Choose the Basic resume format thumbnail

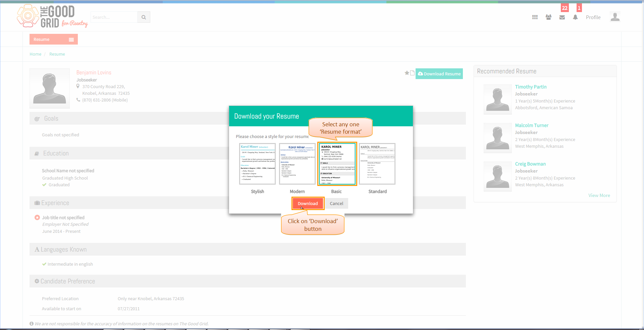pyautogui.click(x=337, y=164)
